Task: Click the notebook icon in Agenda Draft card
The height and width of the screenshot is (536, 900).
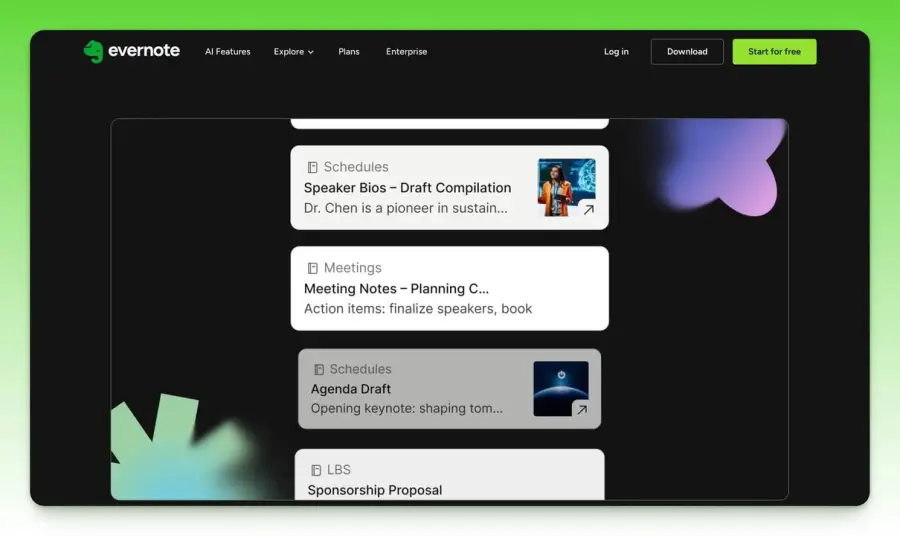Action: (319, 370)
